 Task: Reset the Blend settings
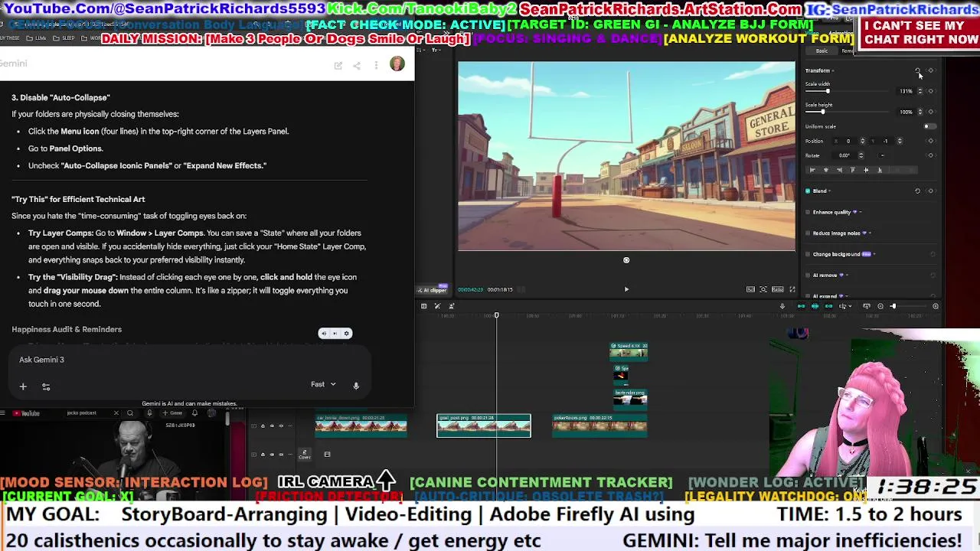pyautogui.click(x=917, y=191)
